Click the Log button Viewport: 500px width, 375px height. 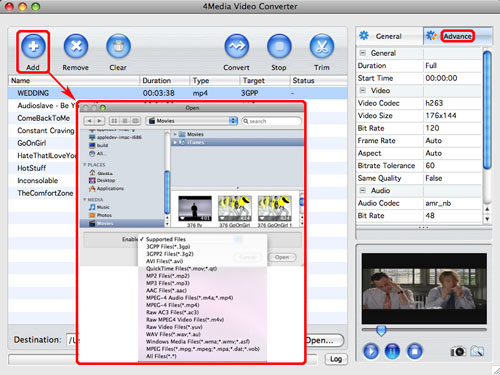point(336,359)
